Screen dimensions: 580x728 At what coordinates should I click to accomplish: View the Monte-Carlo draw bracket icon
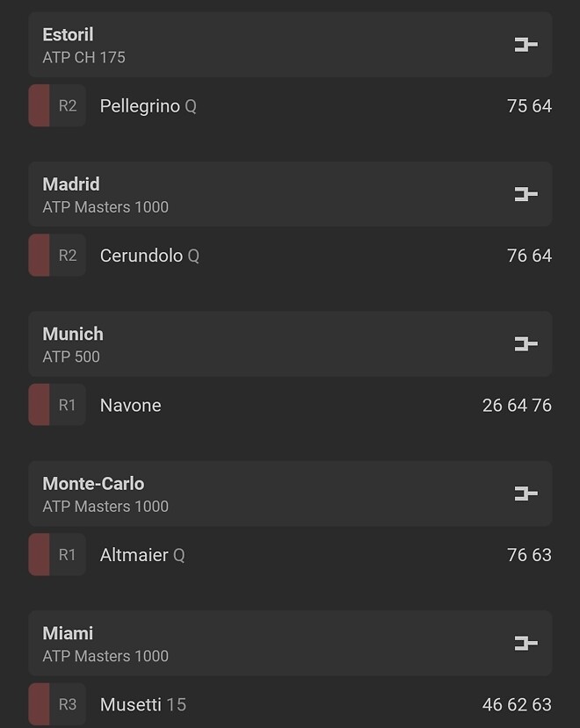[x=526, y=494]
